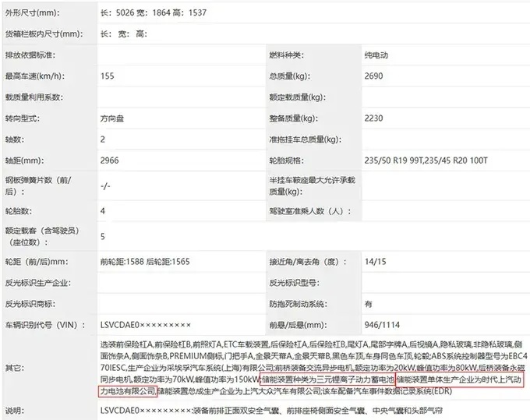Select the 防抱死制动系统 label
Viewport: 530px width, 420px height.
click(x=298, y=304)
